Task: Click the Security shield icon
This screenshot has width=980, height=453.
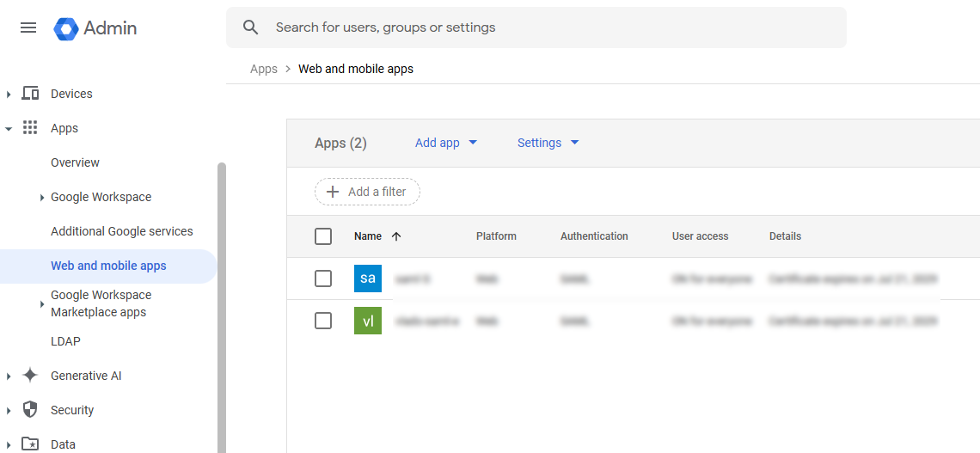Action: pos(30,410)
